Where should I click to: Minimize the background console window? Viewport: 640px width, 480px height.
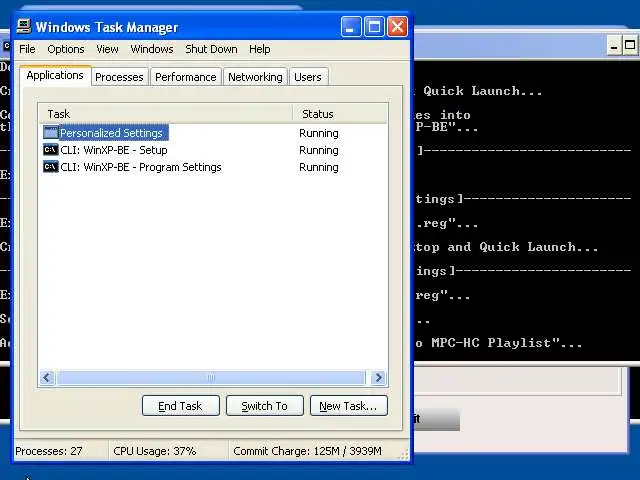tap(613, 45)
